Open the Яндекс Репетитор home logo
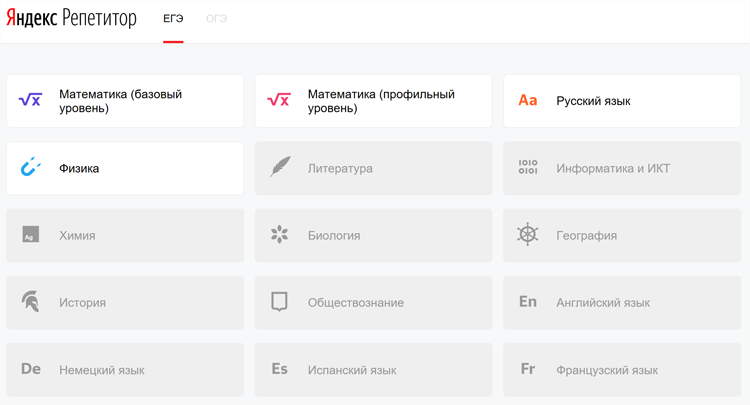Viewport: 750px width, 405px height. 71,19
